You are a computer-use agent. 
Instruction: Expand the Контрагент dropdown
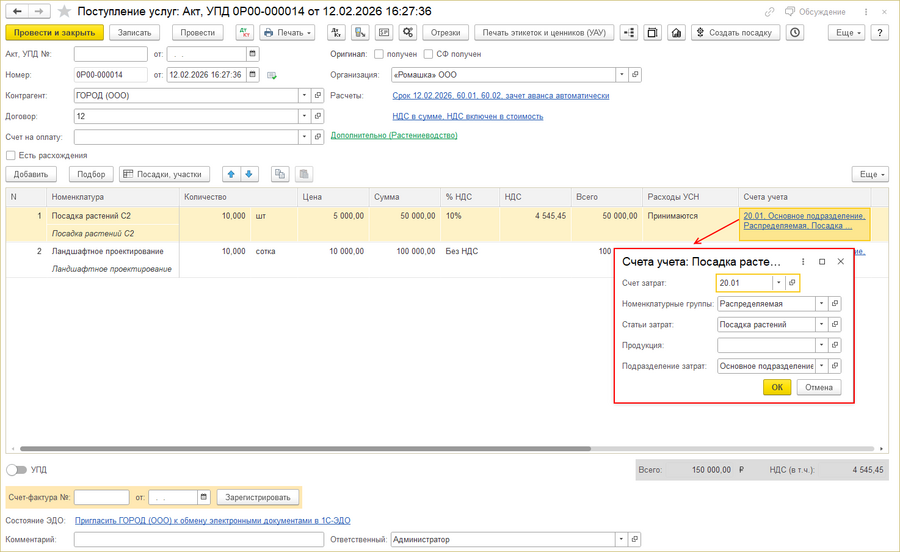[x=304, y=96]
